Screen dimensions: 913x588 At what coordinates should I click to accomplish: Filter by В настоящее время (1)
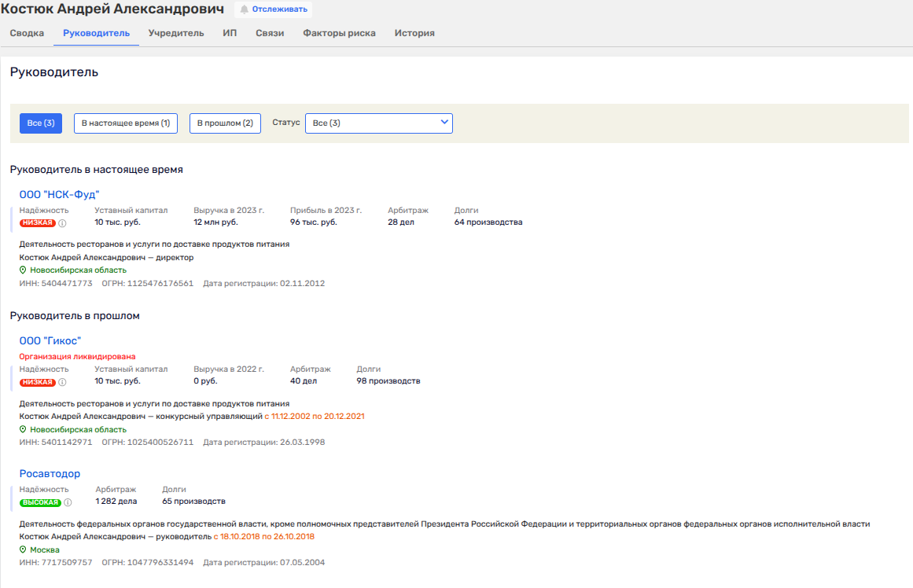(126, 123)
